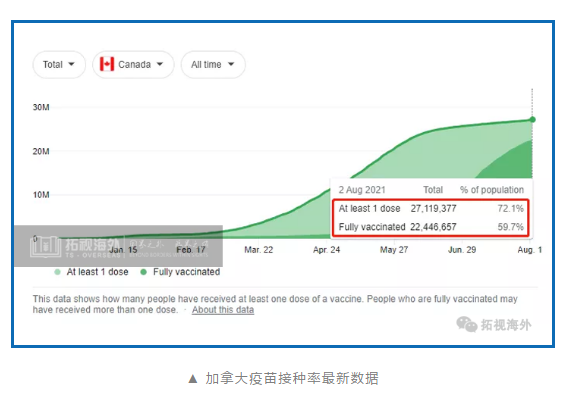Click the TS Overseas book logo icon
The width and height of the screenshot is (562, 398).
pos(45,246)
